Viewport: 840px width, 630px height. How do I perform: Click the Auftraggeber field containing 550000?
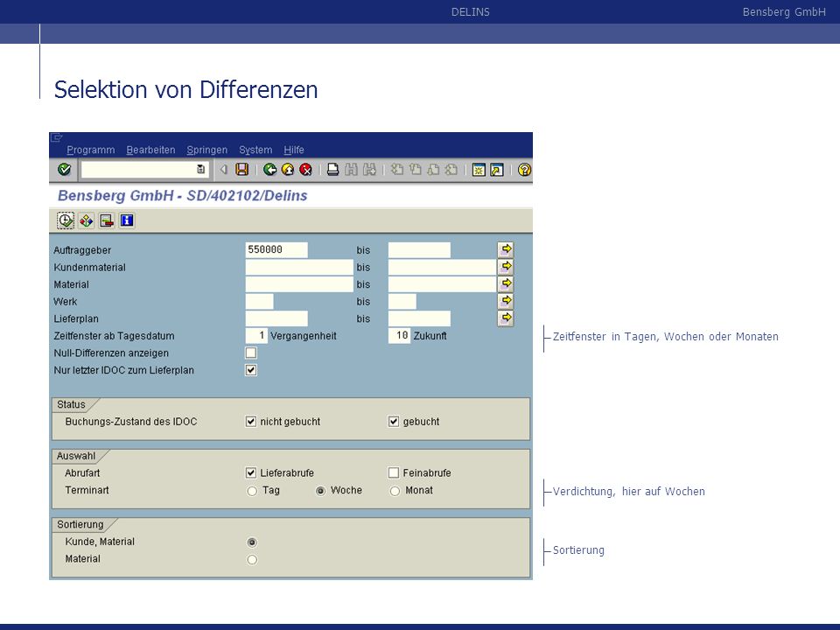tap(276, 249)
